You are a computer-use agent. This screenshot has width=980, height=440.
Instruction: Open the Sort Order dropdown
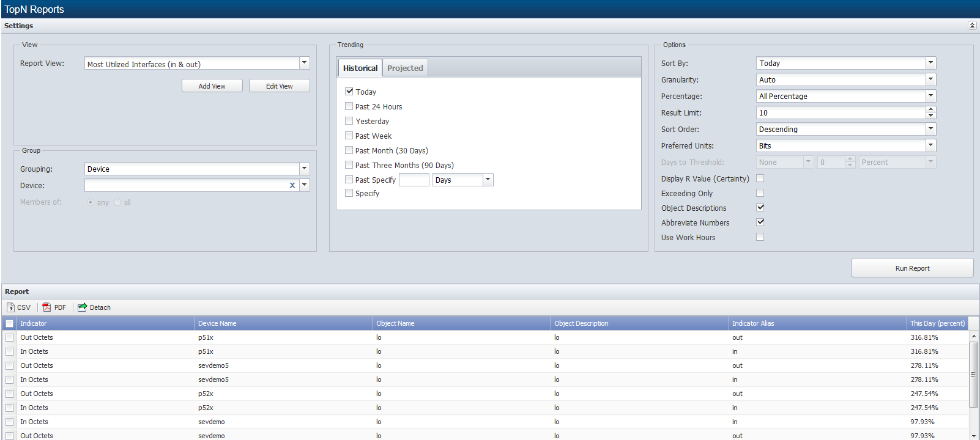(931, 129)
